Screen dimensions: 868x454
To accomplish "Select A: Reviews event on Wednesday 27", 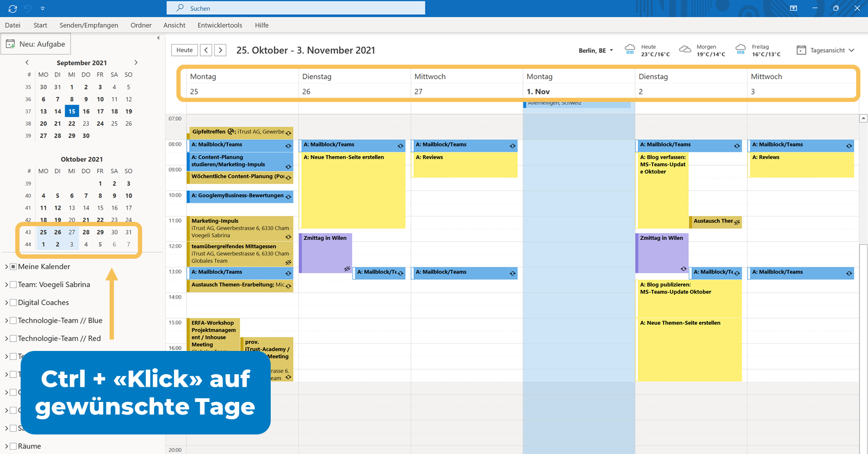I will click(465, 165).
